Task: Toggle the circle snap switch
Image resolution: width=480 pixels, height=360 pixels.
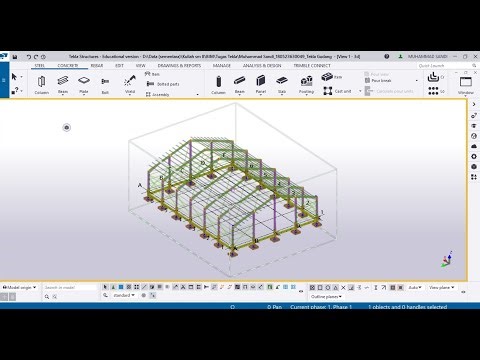Action: [328, 287]
